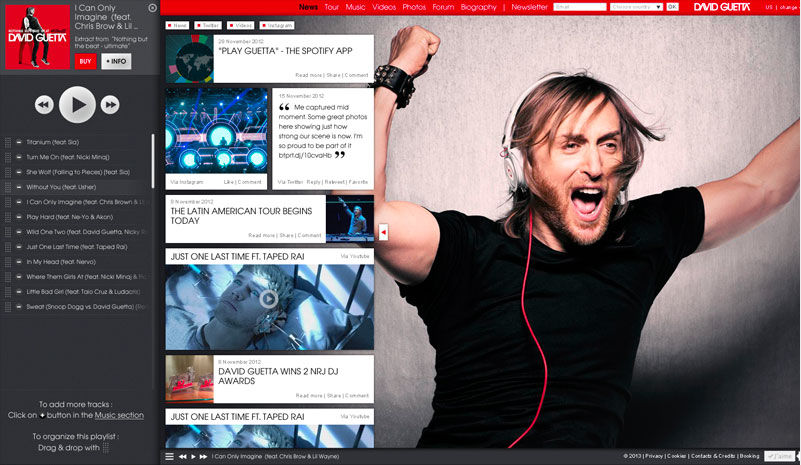The width and height of the screenshot is (801, 465).
Task: Grab the drag handle beside Titanium
Action: [8, 142]
